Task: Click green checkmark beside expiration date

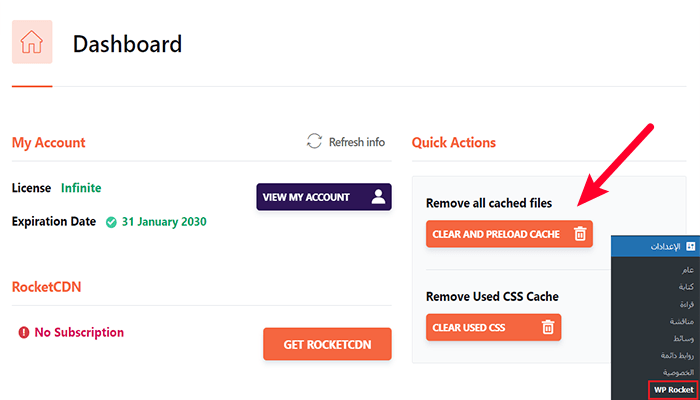Action: tap(112, 222)
